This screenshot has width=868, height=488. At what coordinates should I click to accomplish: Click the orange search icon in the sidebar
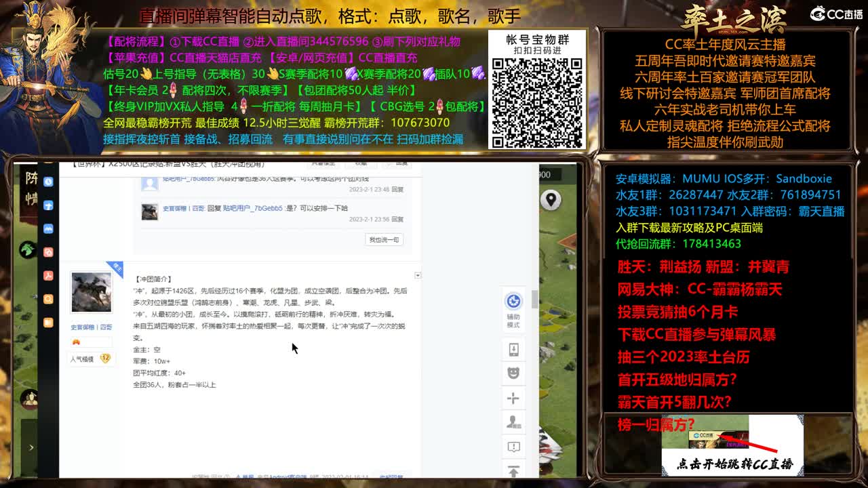point(48,299)
